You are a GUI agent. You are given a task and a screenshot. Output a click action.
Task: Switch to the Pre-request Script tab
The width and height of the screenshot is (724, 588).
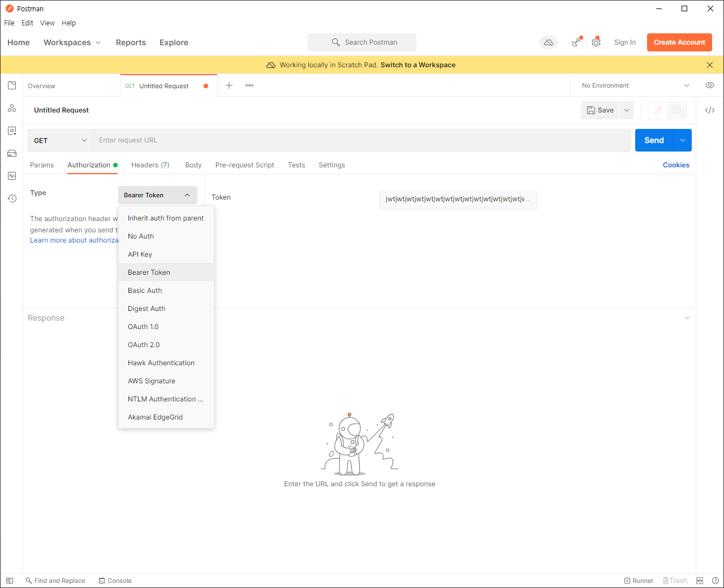tap(245, 165)
